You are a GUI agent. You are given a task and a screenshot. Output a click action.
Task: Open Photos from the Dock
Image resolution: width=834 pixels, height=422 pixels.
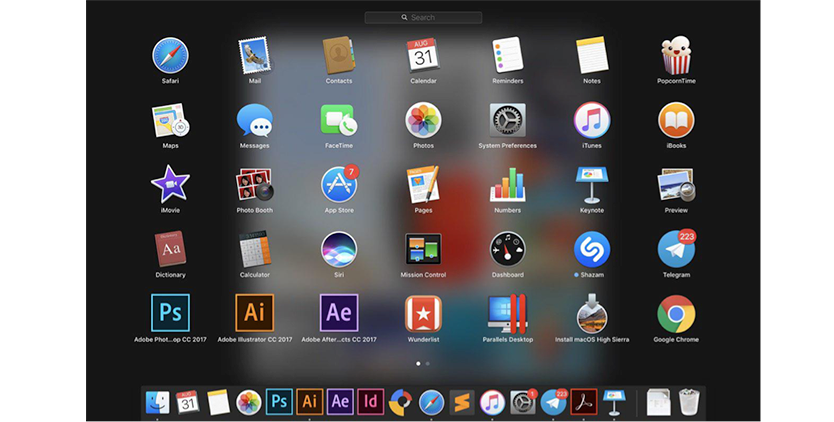coord(248,402)
